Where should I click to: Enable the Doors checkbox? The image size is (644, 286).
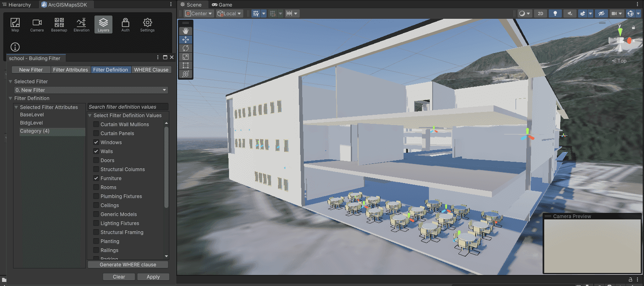click(96, 161)
